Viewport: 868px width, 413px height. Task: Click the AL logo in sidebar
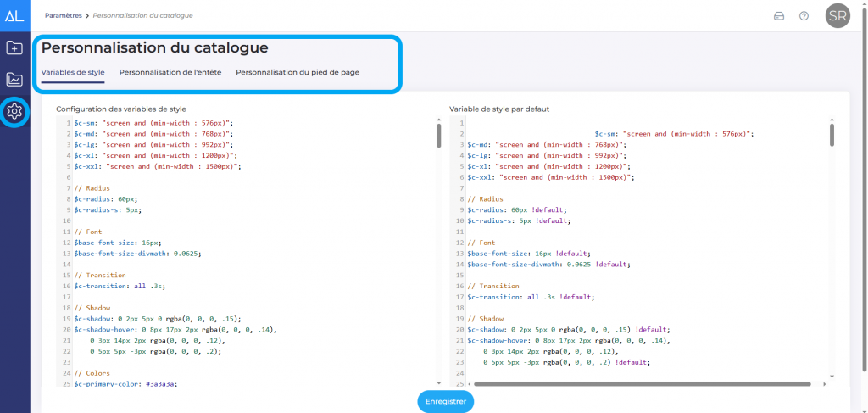pyautogui.click(x=14, y=15)
